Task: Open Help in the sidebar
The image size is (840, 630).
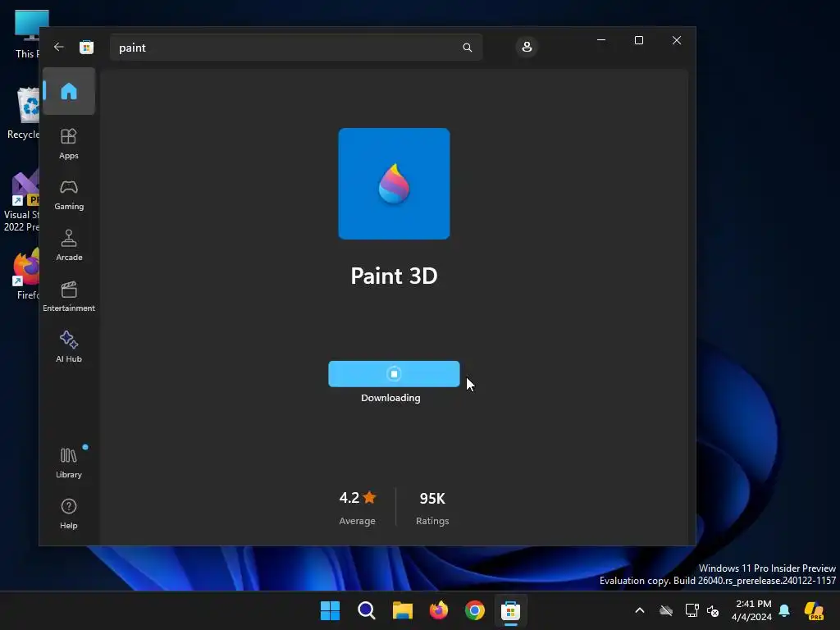Action: pos(69,514)
